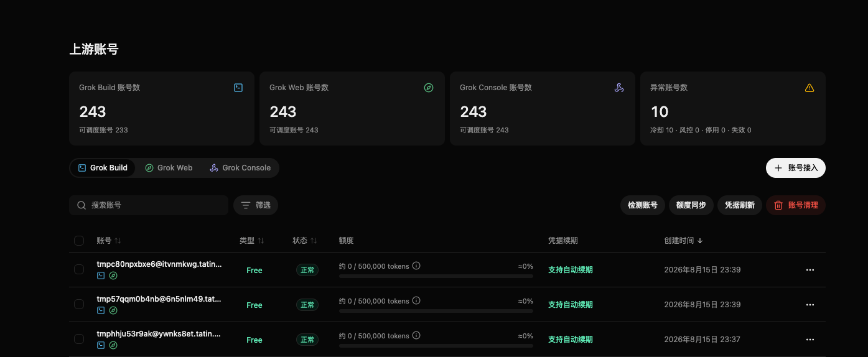Click Web badge icon under tmphhju53r9ak account

(x=113, y=345)
